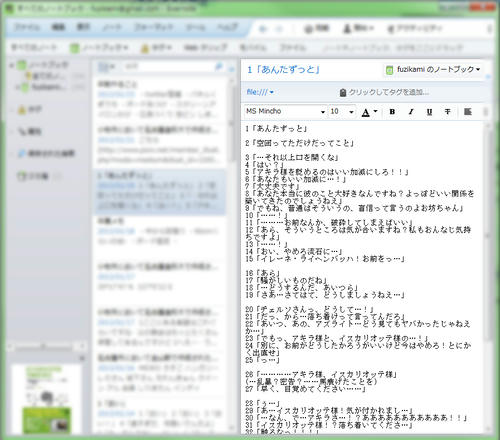Select the attributes (属性) section in sidebar
This screenshot has width=500, height=440.
click(x=30, y=131)
